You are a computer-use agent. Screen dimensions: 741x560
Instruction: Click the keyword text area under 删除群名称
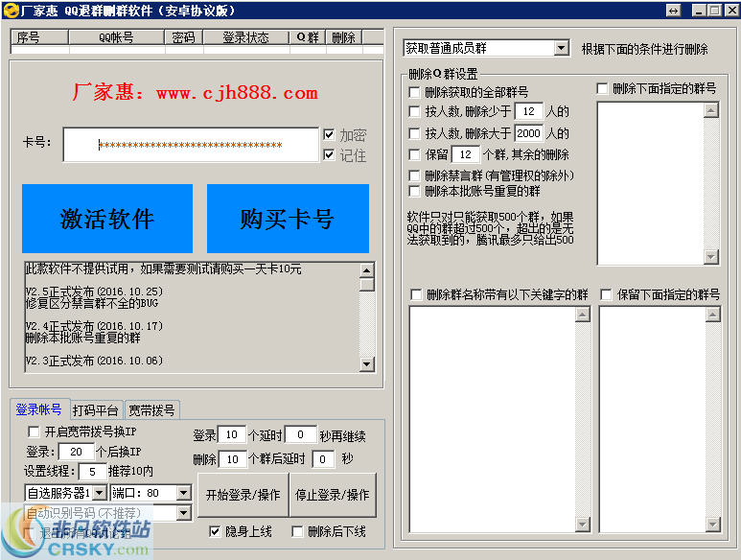[492, 420]
